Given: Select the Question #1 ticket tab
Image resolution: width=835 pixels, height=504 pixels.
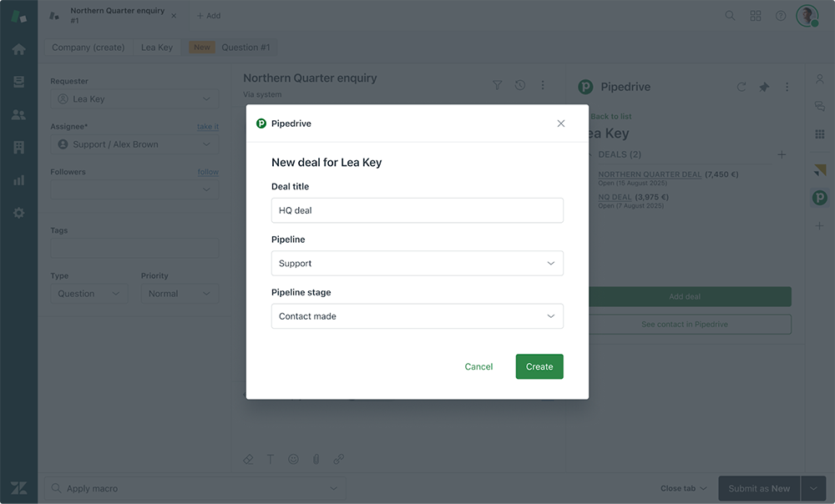Looking at the screenshot, I should pyautogui.click(x=230, y=48).
